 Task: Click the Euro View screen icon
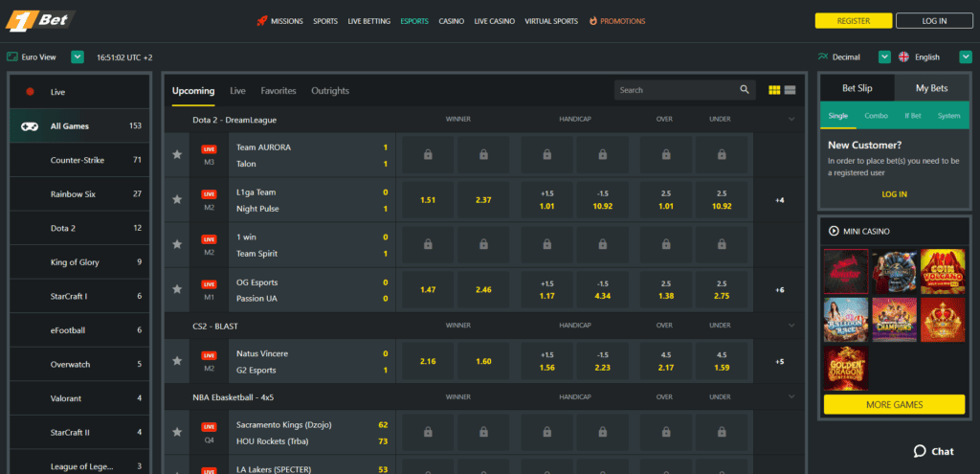point(11,56)
